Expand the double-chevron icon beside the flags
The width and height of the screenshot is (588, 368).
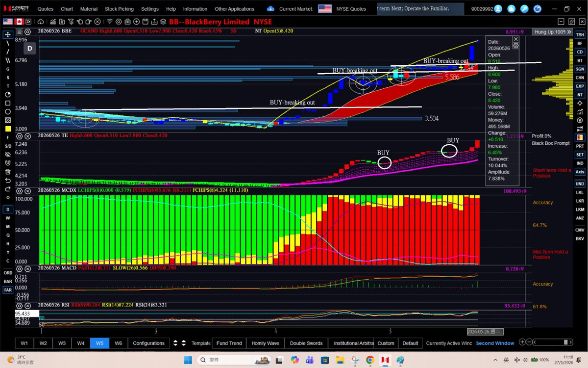(29, 22)
